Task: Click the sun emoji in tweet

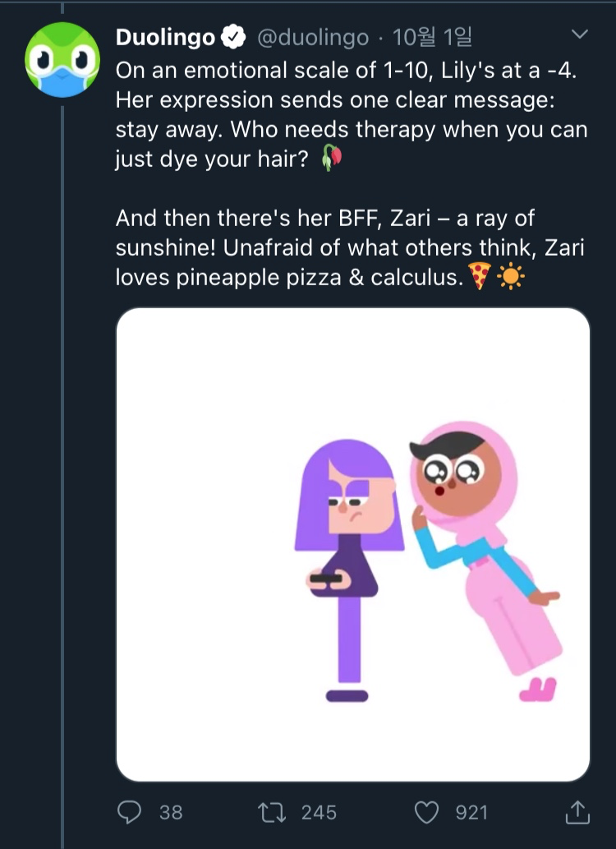Action: pos(510,277)
